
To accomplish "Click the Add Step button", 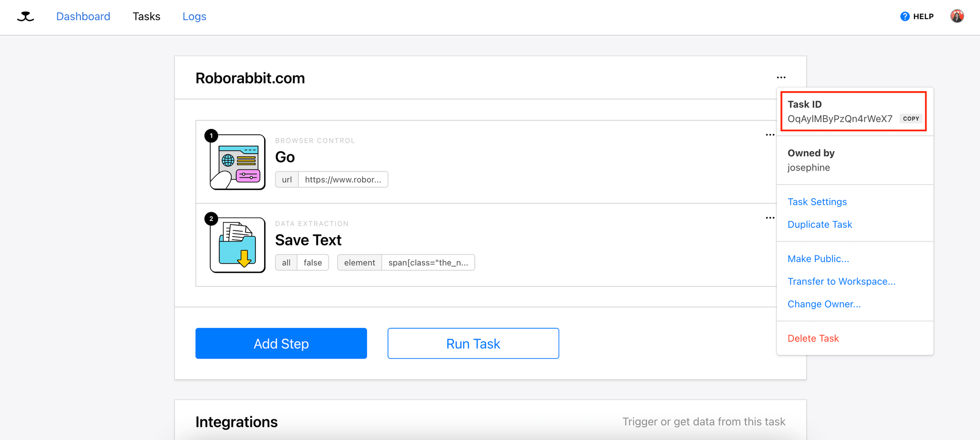I will click(281, 343).
